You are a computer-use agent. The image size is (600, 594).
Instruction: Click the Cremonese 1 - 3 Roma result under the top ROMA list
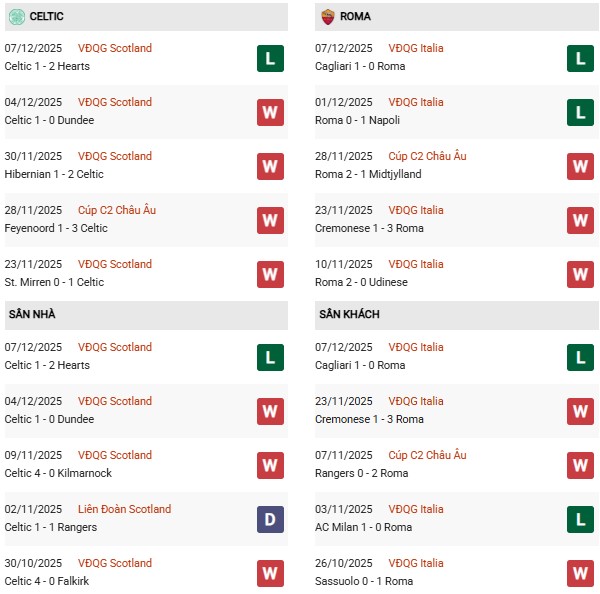369,228
